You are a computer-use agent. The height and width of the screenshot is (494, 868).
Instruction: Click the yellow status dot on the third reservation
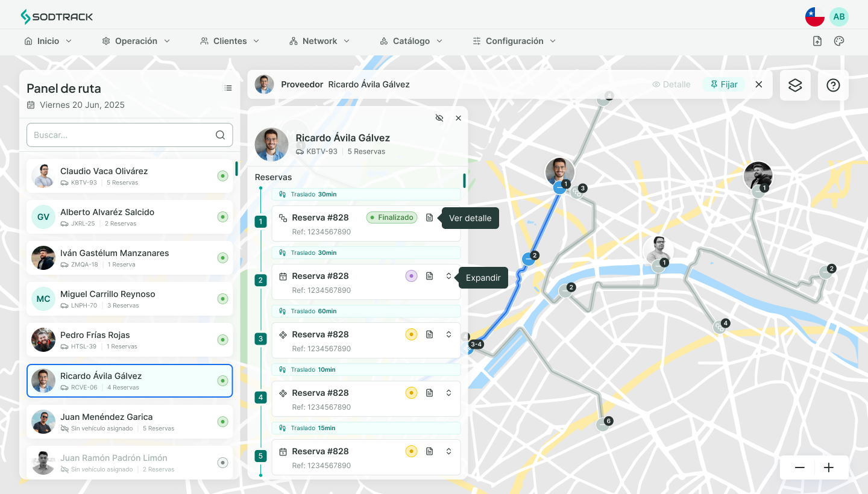click(x=411, y=334)
